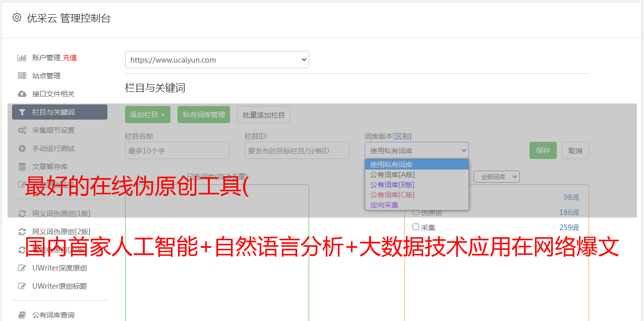
Task: Open the site URL dropdown www.ucaiyun.com
Action: [217, 60]
